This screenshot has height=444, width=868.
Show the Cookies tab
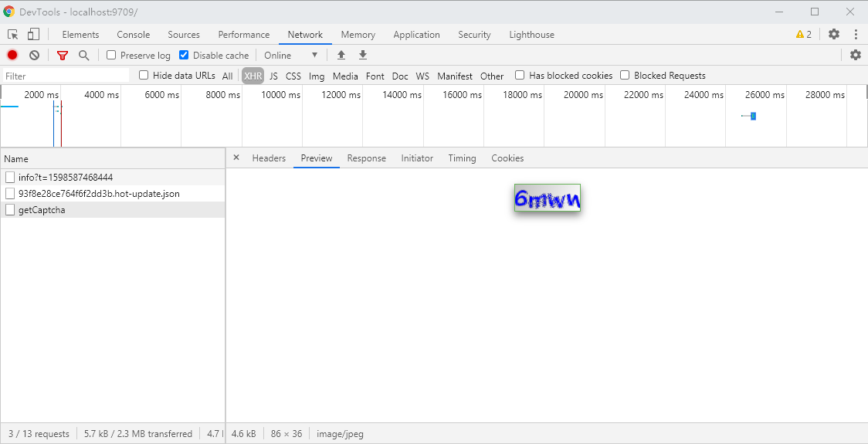point(507,158)
